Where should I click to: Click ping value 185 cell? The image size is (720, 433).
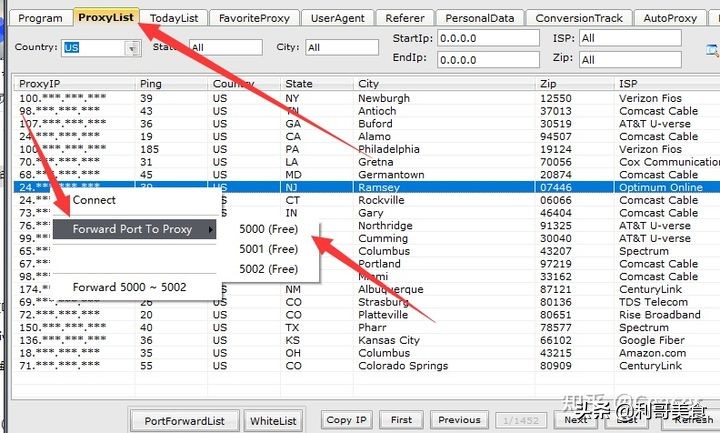pyautogui.click(x=149, y=150)
